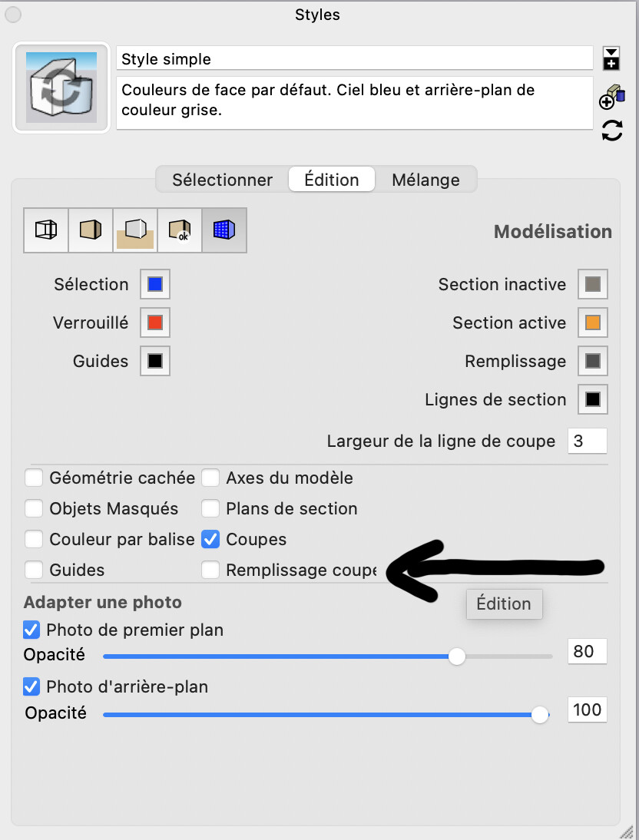The image size is (639, 840).
Task: Disable Photo de premier plan
Action: [31, 630]
